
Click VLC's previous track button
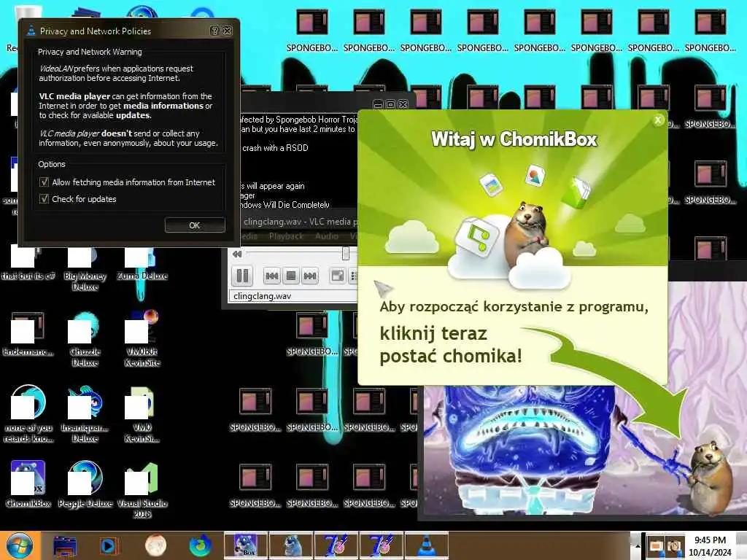[x=272, y=276]
